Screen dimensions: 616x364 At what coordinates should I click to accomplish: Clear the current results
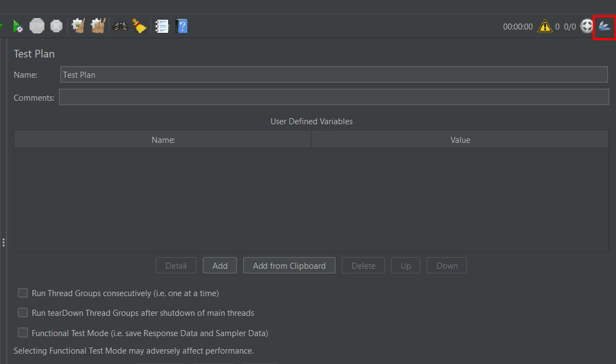coord(77,26)
